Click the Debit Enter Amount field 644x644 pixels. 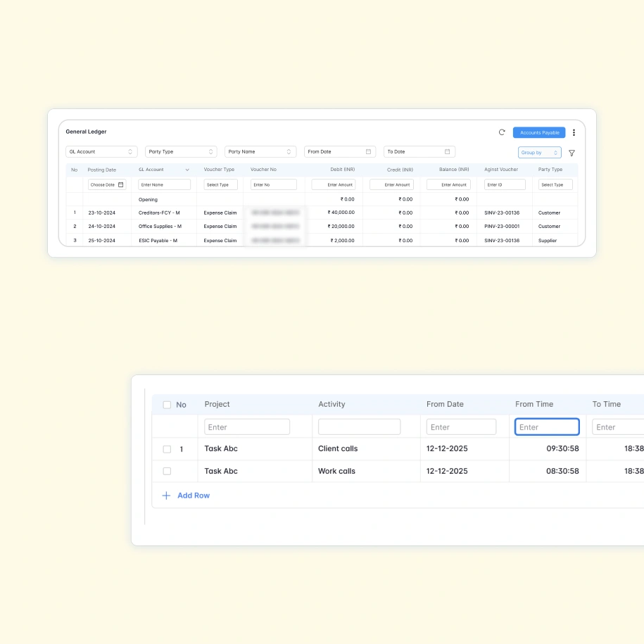point(334,184)
